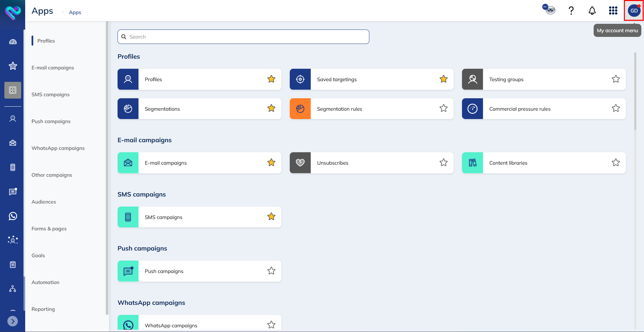
Task: Open the dashboard gauge icon in sidebar
Action: (x=13, y=42)
